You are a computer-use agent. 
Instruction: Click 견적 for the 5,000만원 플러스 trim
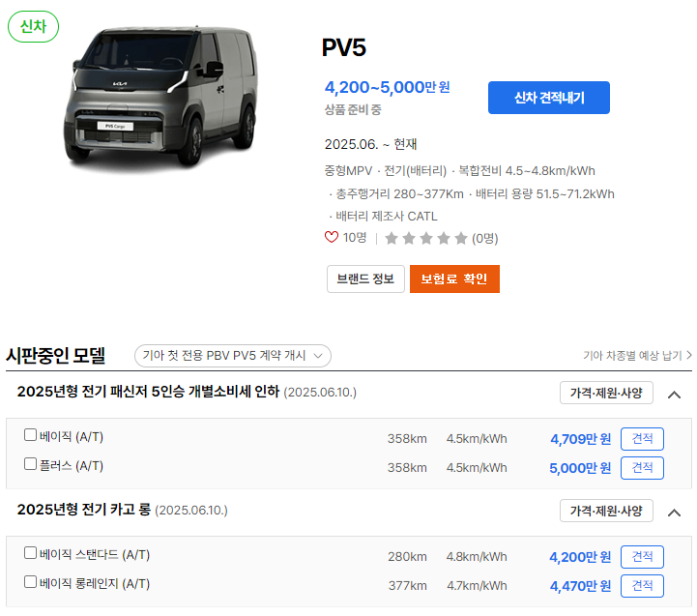[642, 468]
